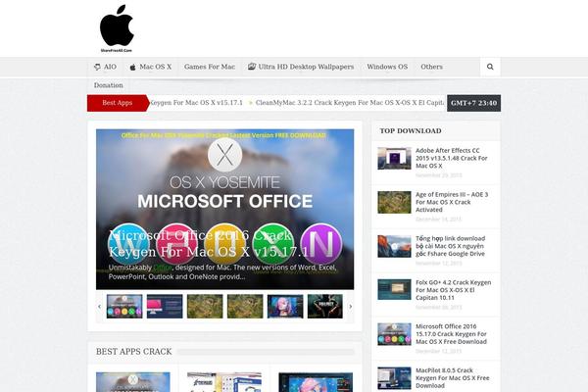Screen dimensions: 588x392
Task: Click the Adobe After Effects thumbnail
Action: click(394, 159)
